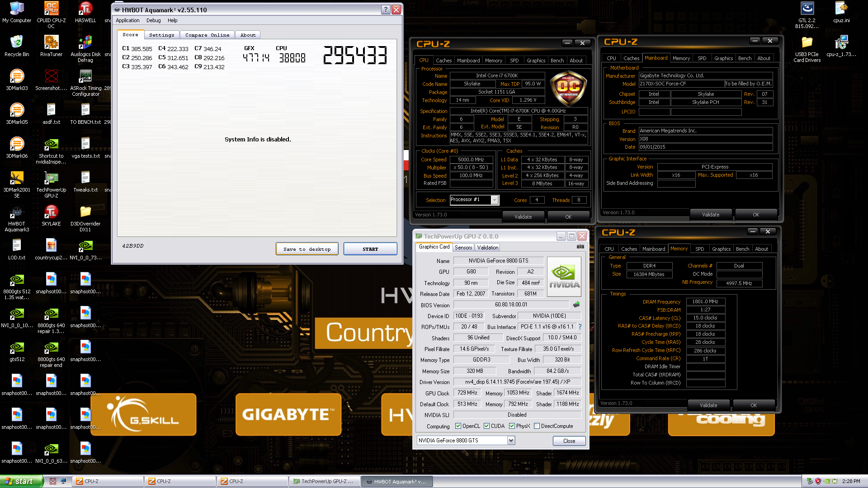868x488 pixels.
Task: Open the SKYLAKE desktop icon
Action: pyautogui.click(x=51, y=215)
